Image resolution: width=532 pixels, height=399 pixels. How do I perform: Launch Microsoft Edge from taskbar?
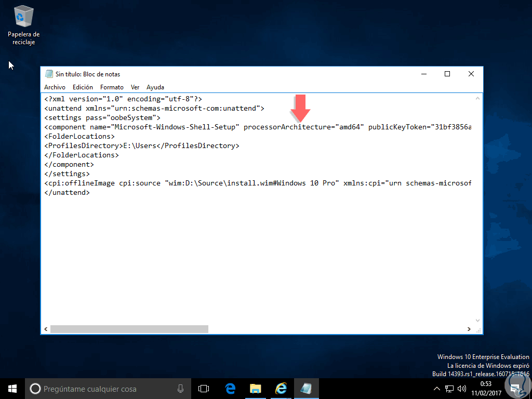point(230,389)
